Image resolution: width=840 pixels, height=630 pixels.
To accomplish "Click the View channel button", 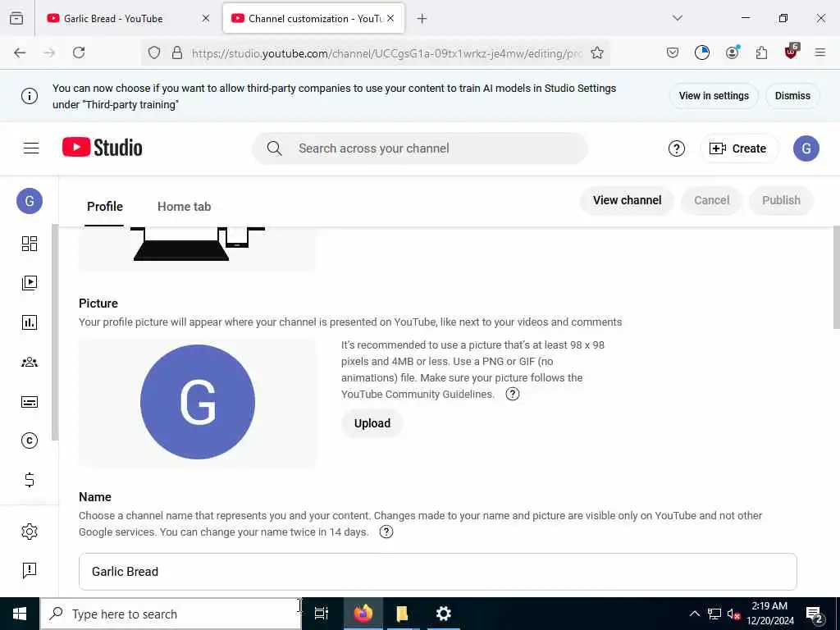I will tap(627, 200).
